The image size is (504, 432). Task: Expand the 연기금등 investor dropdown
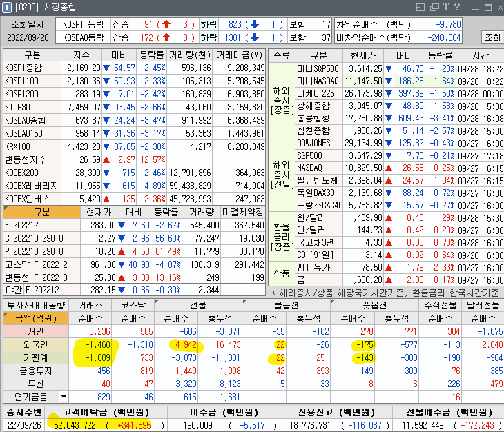pyautogui.click(x=64, y=397)
